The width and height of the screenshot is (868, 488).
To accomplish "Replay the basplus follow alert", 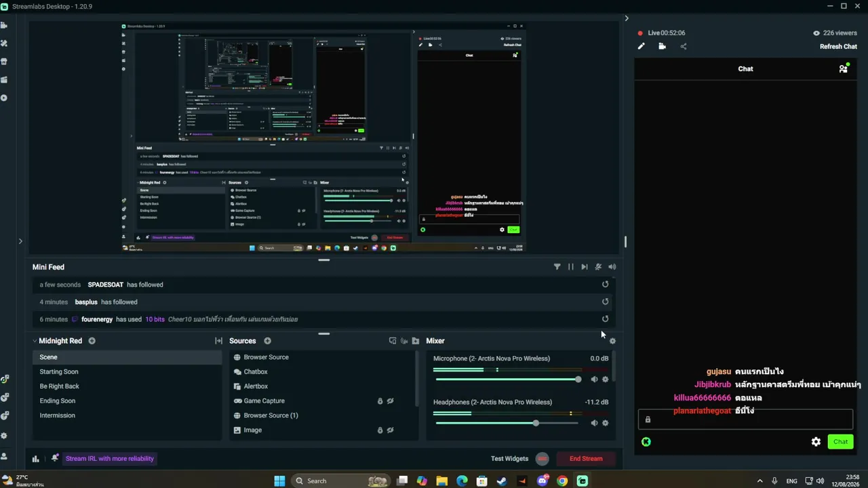I will pyautogui.click(x=606, y=302).
